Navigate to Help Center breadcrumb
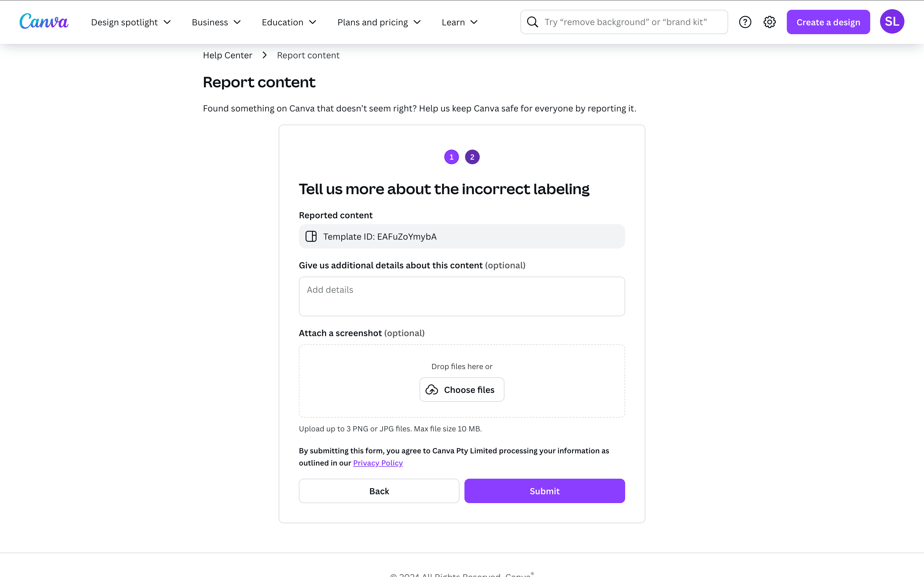Screen dimensions: 924x577 (x=228, y=55)
